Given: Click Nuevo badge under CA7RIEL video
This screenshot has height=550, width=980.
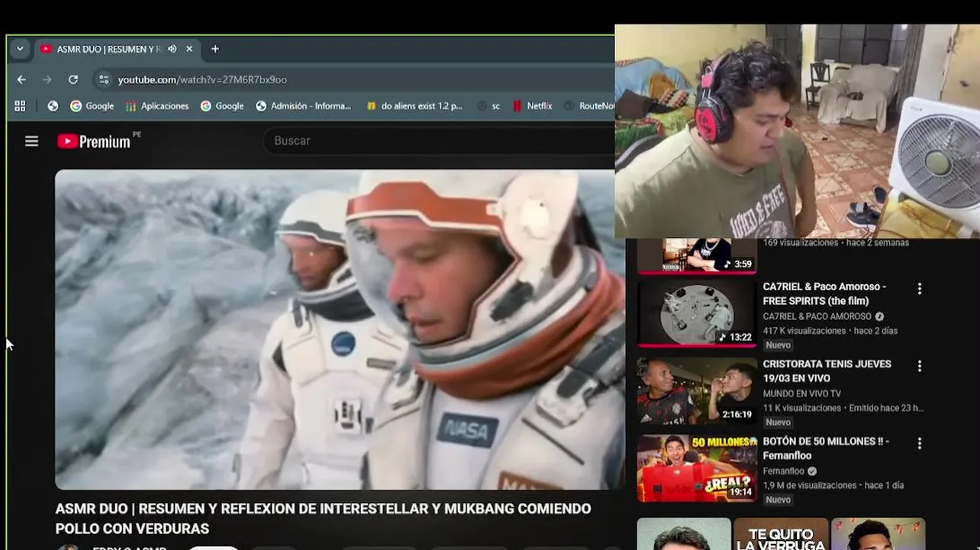Looking at the screenshot, I should [778, 345].
